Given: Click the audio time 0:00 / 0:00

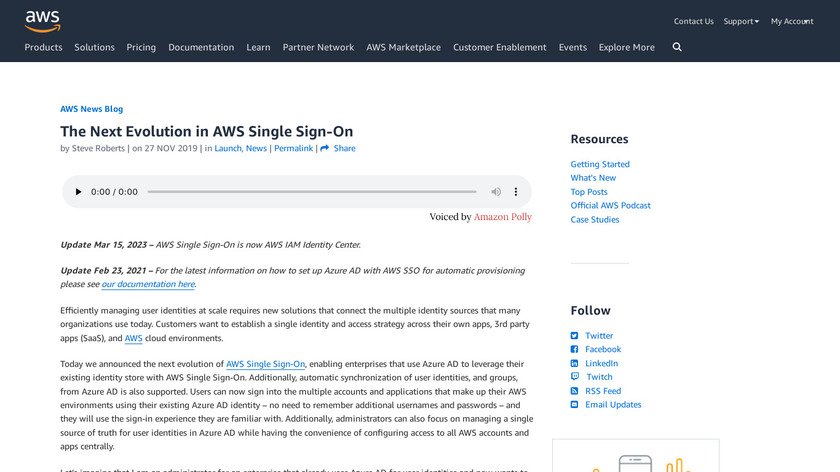Looking at the screenshot, I should pyautogui.click(x=114, y=192).
